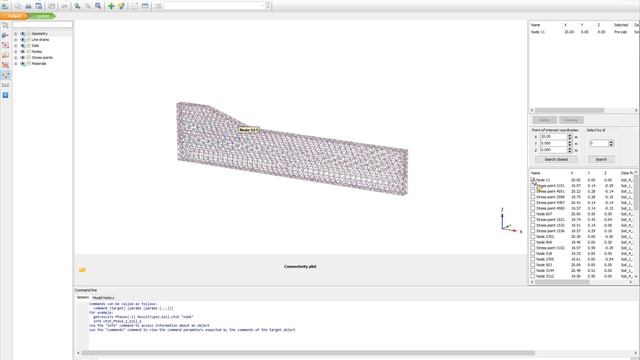Viewport: 640px width, 360px height.
Task: Toggle visibility eye for Soils
Action: (x=23, y=46)
